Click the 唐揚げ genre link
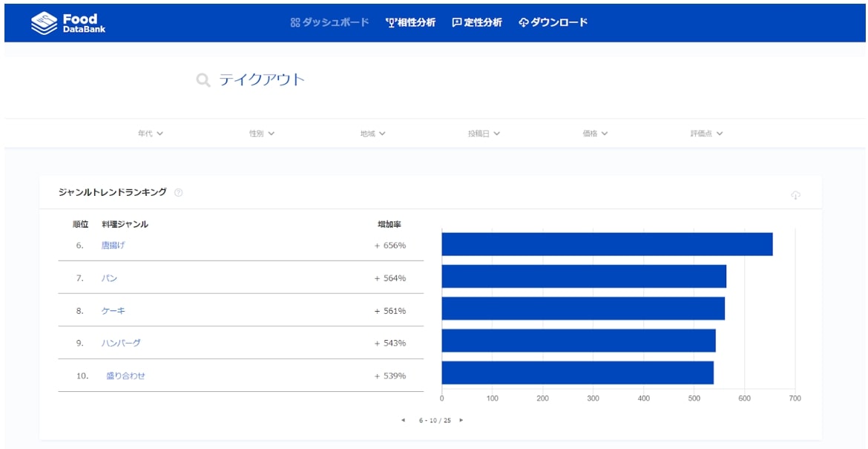Viewport: 868px width, 449px height. pos(114,245)
